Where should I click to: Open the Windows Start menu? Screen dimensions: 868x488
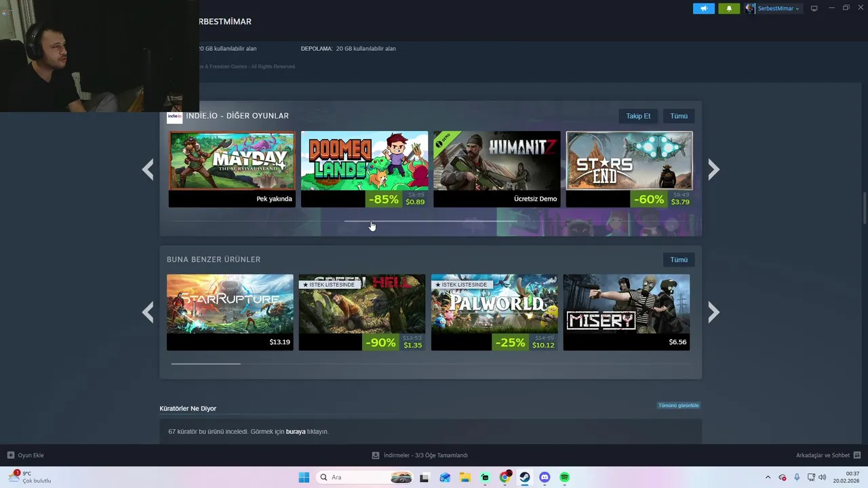(x=304, y=477)
